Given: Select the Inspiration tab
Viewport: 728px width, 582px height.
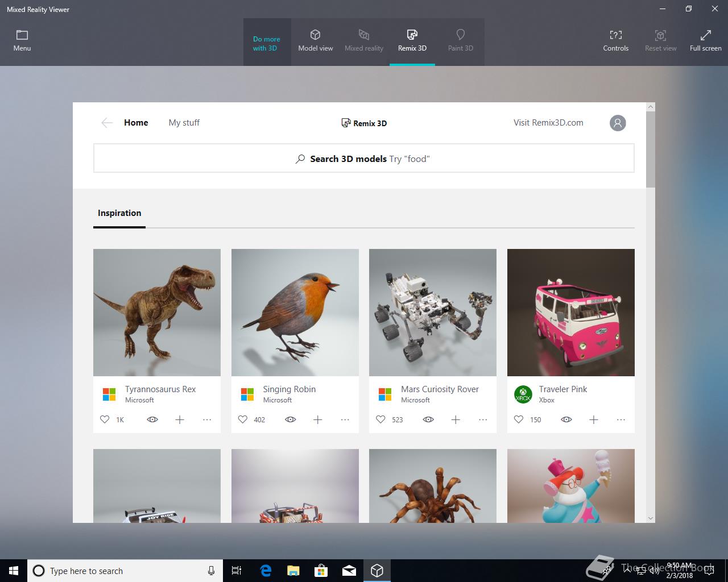Looking at the screenshot, I should pyautogui.click(x=119, y=213).
